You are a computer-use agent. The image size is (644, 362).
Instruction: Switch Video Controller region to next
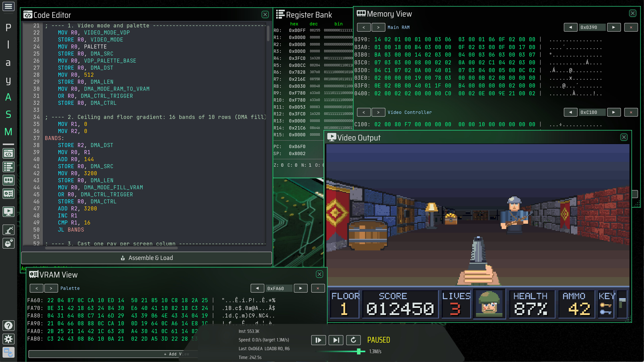pos(378,112)
